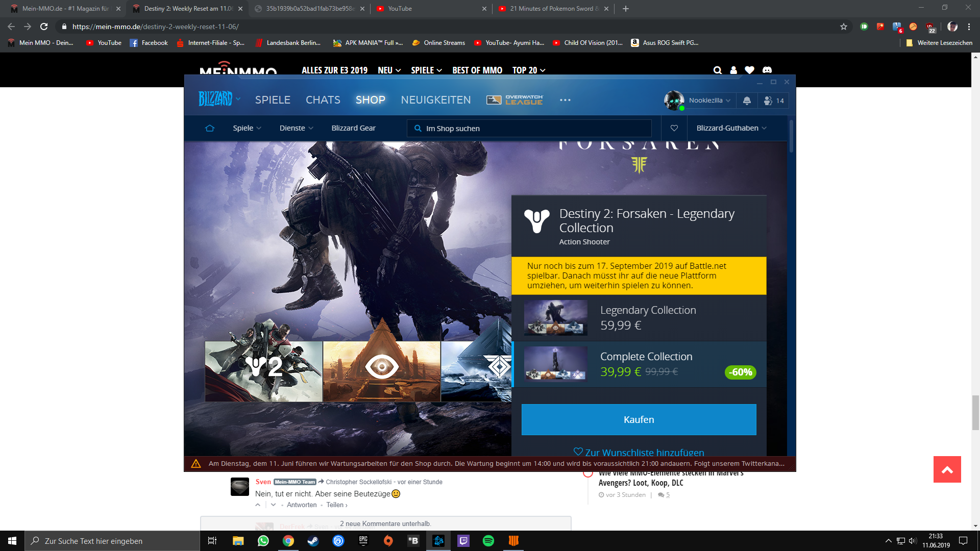Open the friends list showing 14
The image size is (980, 551).
click(x=774, y=101)
